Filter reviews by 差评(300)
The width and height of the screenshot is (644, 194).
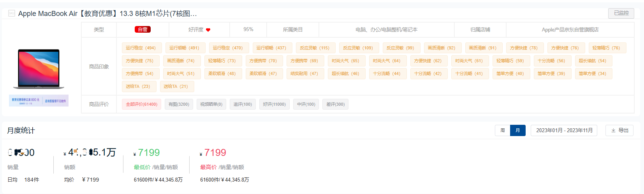coord(335,104)
